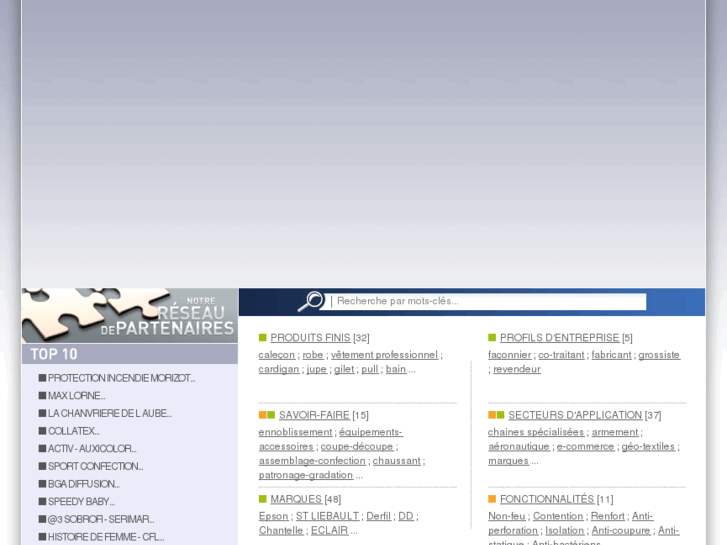Select the chaines spécialisées link
Viewport: 727px width, 545px height.
536,432
